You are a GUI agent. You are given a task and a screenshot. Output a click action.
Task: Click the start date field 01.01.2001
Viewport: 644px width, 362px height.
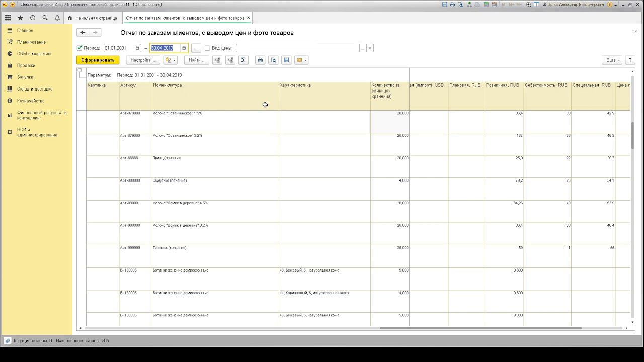tap(119, 48)
